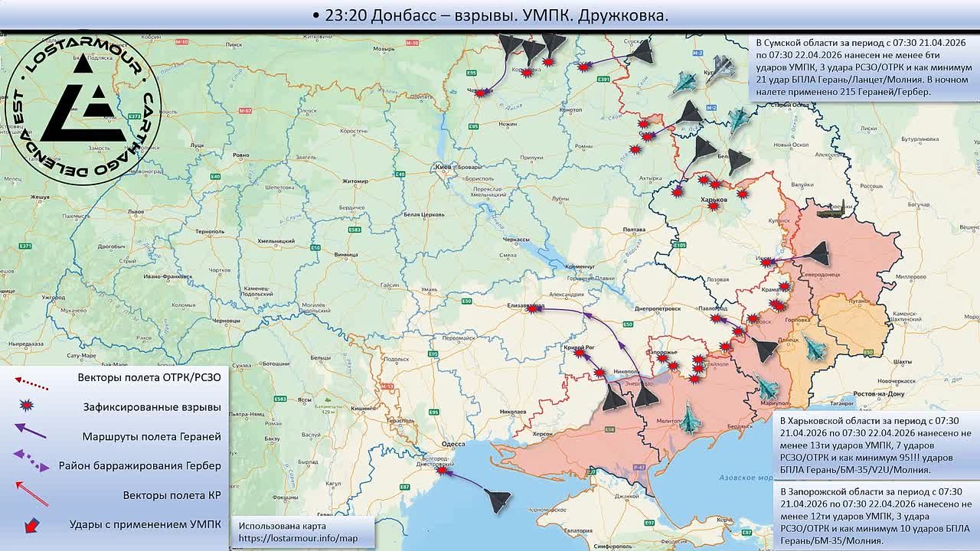Click the "Векторы полета ОТРК/РСЗО" legend label

pos(149,377)
